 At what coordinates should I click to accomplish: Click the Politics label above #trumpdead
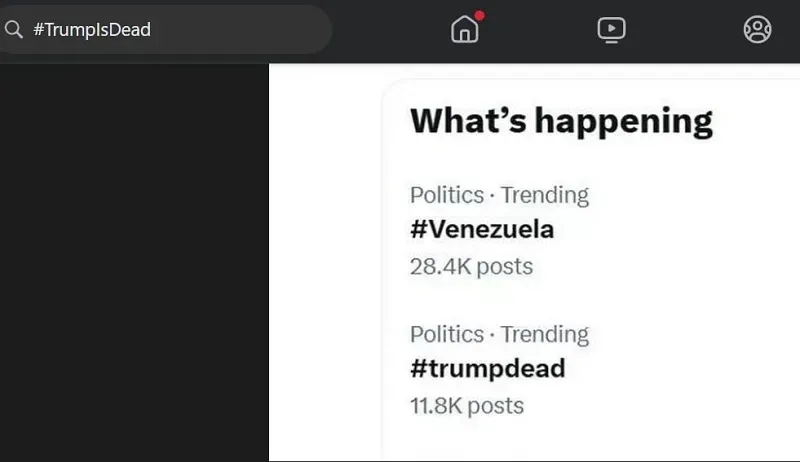[x=446, y=334]
